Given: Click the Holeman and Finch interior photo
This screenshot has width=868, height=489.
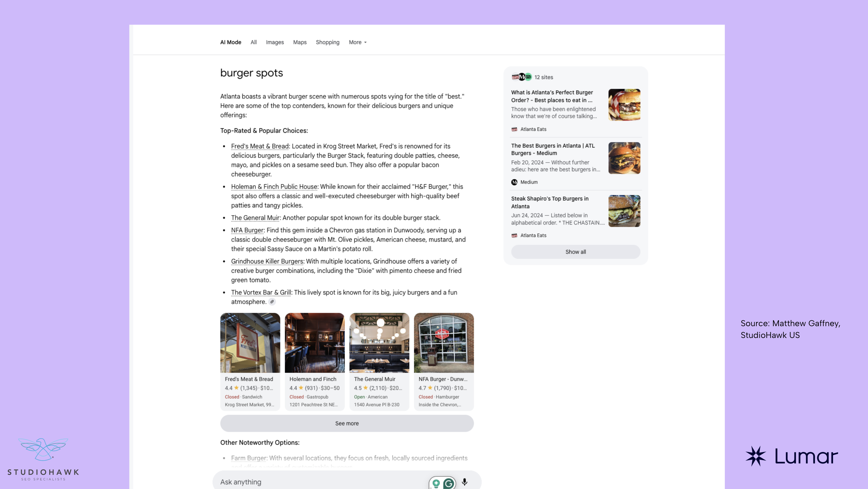Looking at the screenshot, I should coord(314,342).
